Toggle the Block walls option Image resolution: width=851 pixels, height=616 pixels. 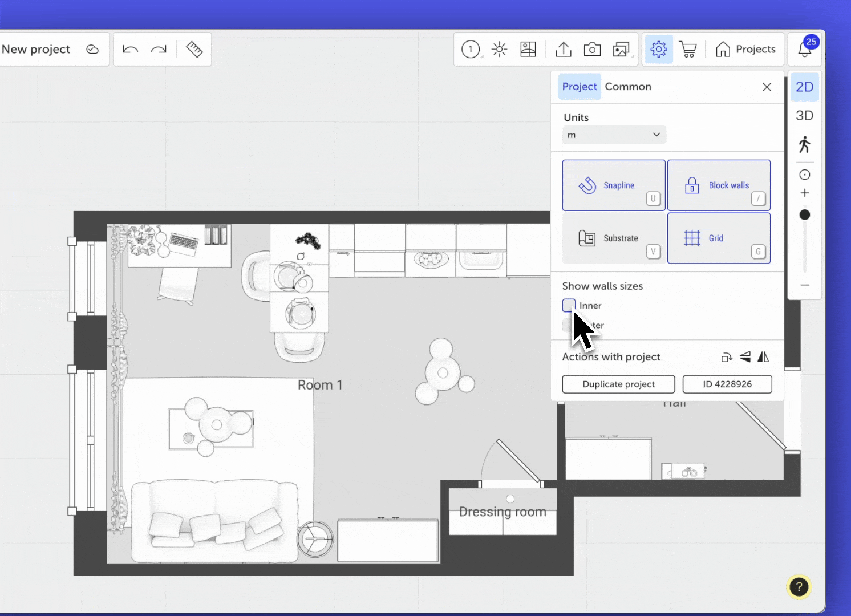pos(719,185)
